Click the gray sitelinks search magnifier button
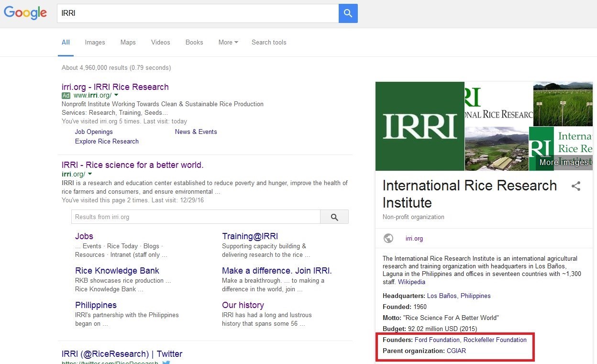This screenshot has width=597, height=364. click(x=334, y=217)
